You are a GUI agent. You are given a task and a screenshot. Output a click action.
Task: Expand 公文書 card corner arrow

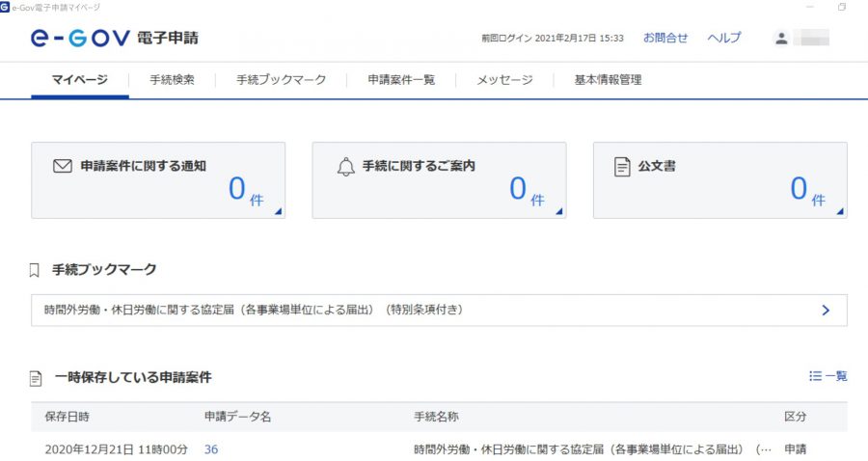pyautogui.click(x=840, y=211)
